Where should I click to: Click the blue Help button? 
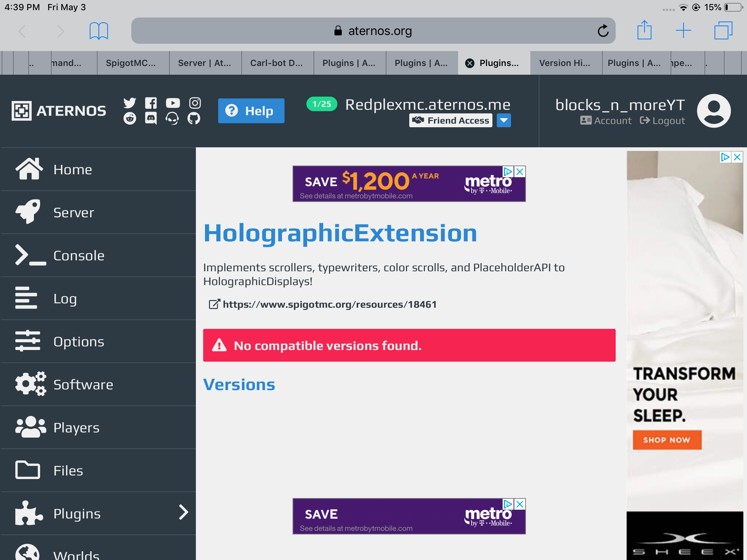pos(251,110)
